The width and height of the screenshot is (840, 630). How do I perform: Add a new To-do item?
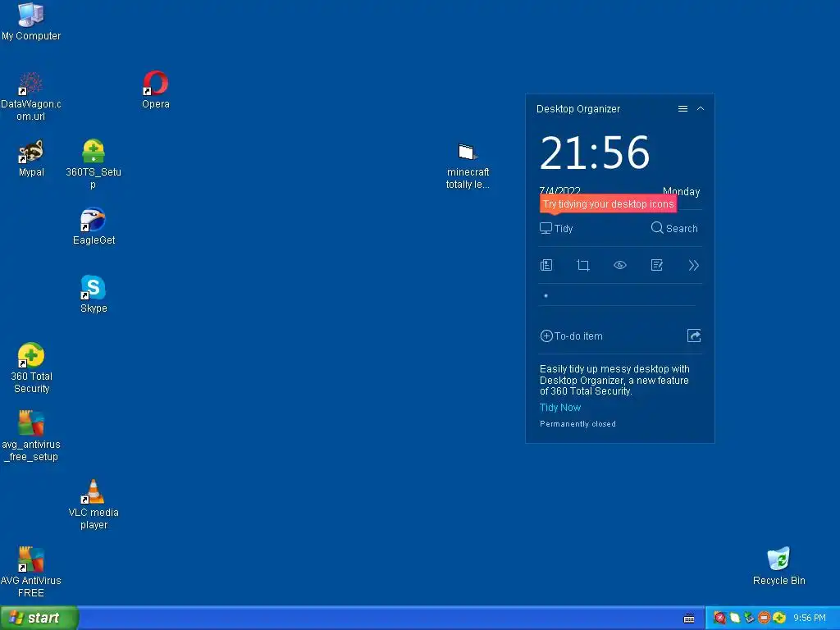(x=571, y=336)
